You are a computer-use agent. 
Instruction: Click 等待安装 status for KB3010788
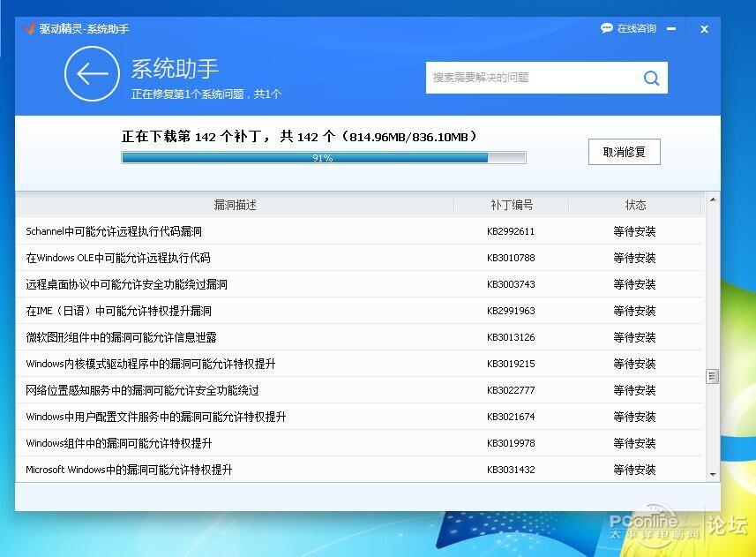click(x=634, y=258)
